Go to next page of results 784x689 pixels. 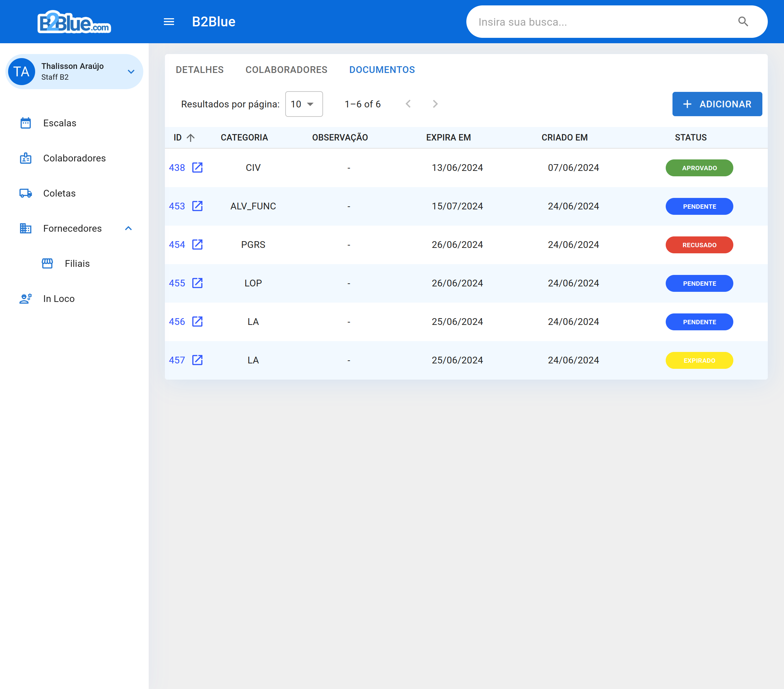click(x=435, y=104)
